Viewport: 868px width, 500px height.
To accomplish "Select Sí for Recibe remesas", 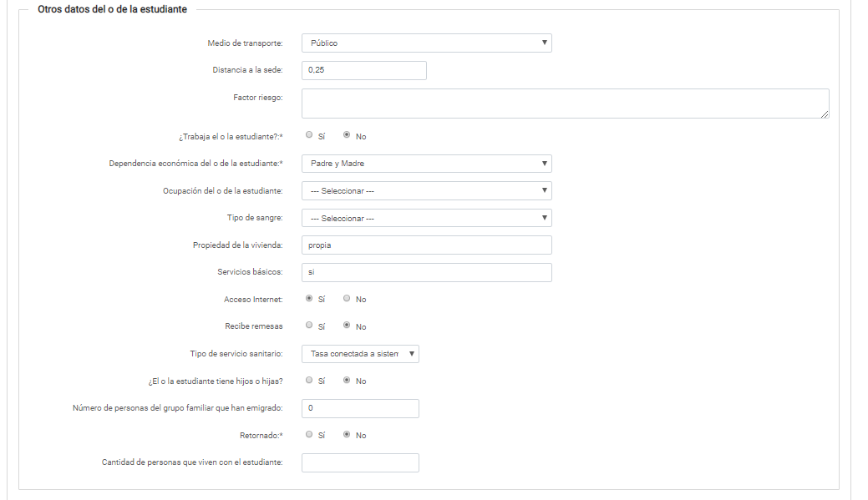I will 310,326.
